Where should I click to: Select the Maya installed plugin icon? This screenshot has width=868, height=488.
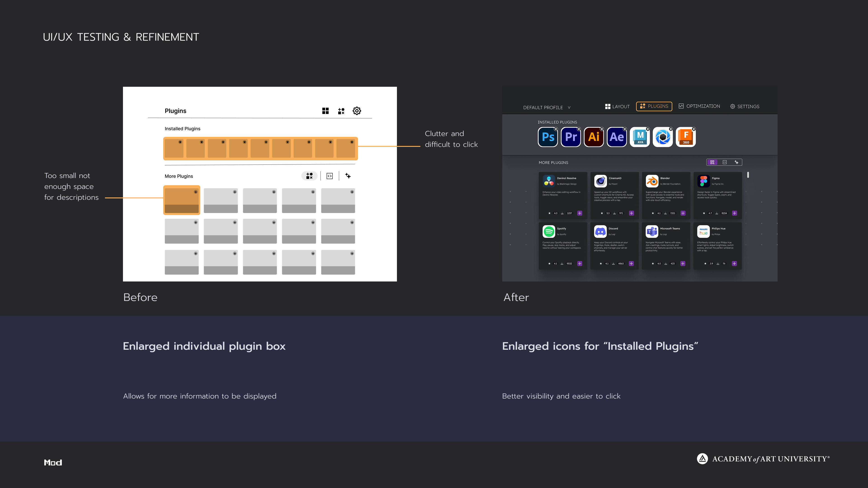pos(639,137)
